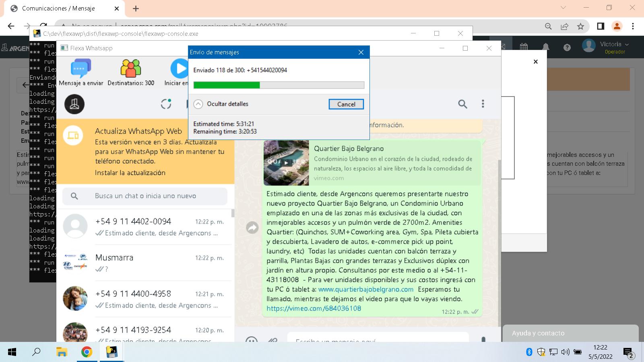Open Chrome side panel icon
The image size is (644, 362).
tap(601, 26)
